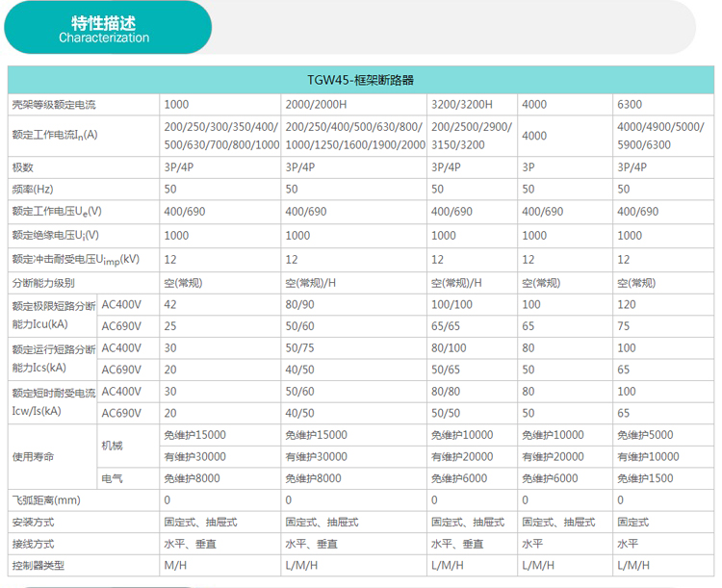Select the 额定极限短路分断能力Icu(kA) label
Image resolution: width=722 pixels, height=588 pixels.
53,316
